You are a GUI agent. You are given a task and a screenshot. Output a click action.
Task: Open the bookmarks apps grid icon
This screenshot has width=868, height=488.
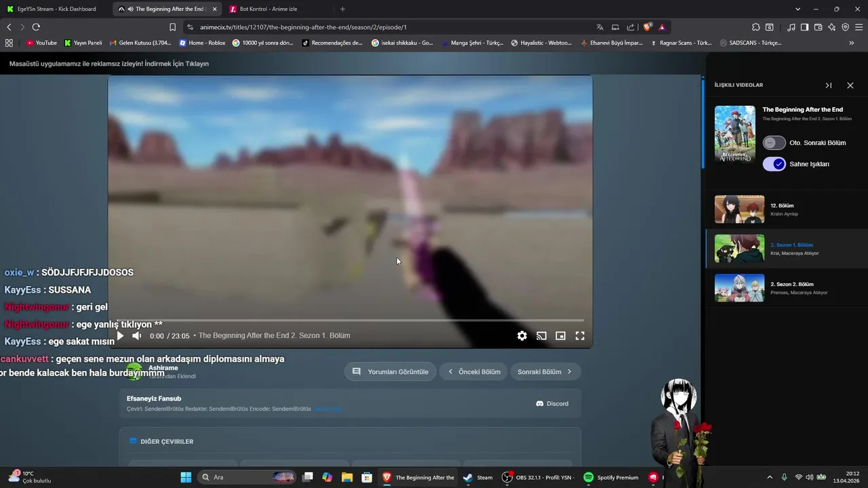coord(9,43)
